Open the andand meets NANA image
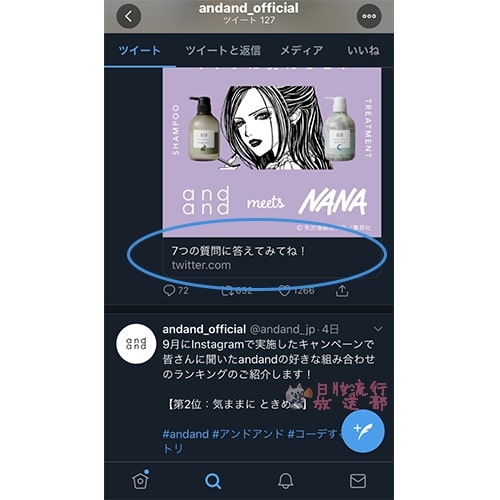 pos(272,153)
